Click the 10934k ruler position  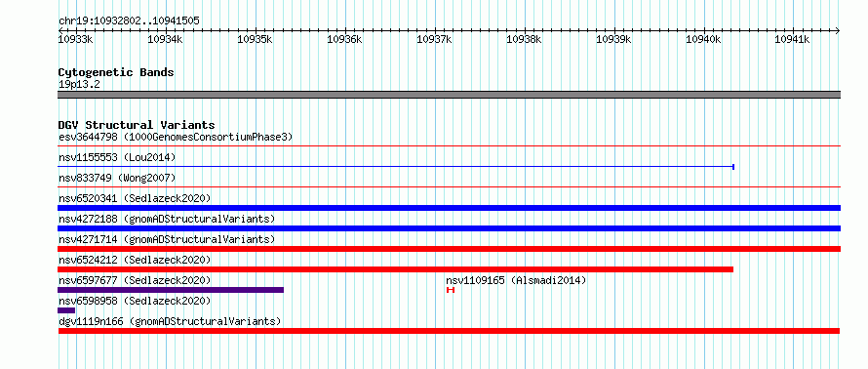point(166,39)
